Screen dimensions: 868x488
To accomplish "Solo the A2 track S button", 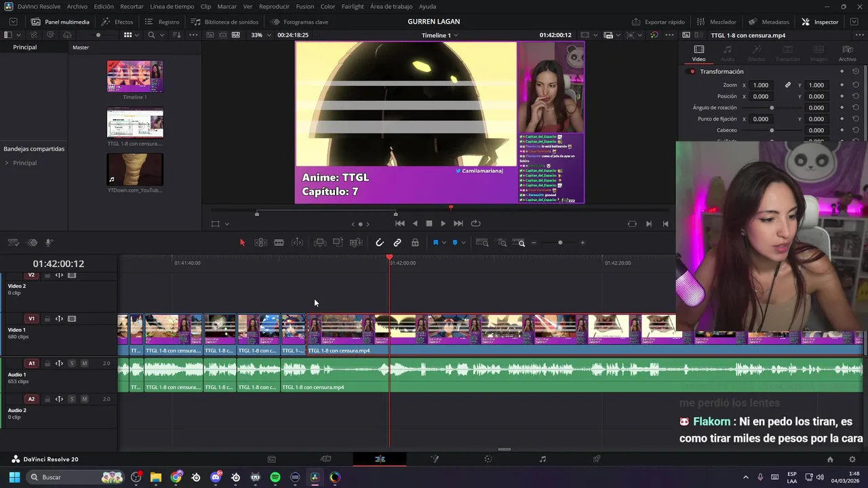I will point(71,399).
